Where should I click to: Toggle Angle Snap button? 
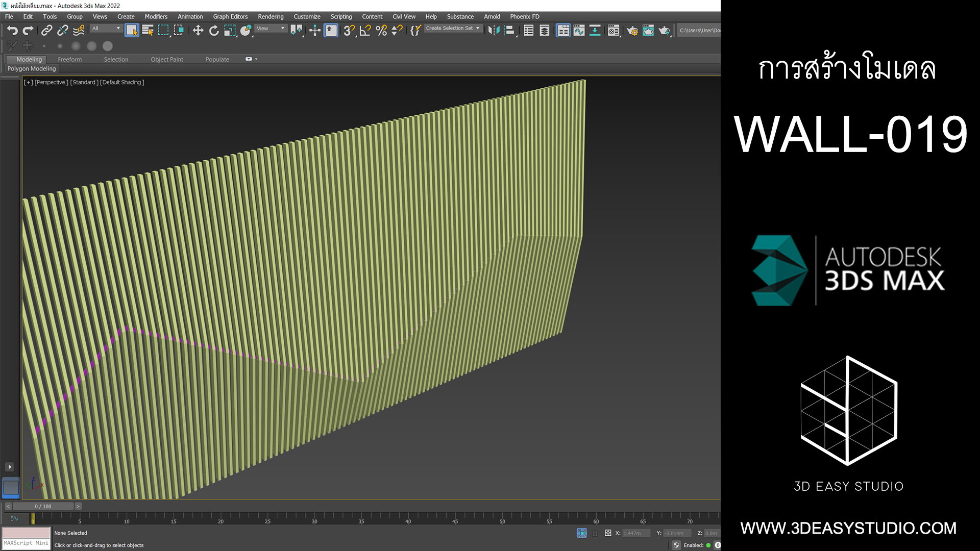pos(365,31)
